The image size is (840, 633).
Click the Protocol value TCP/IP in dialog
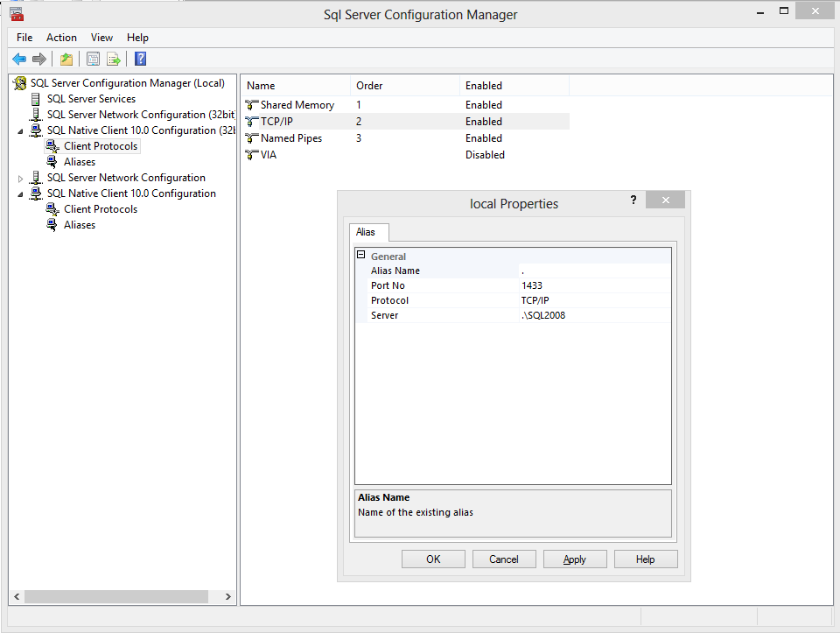(535, 300)
